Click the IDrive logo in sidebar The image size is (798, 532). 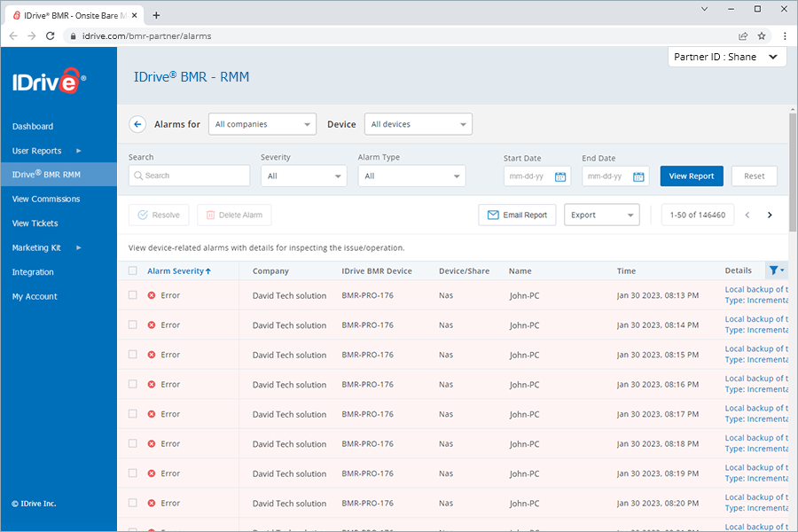(x=49, y=81)
